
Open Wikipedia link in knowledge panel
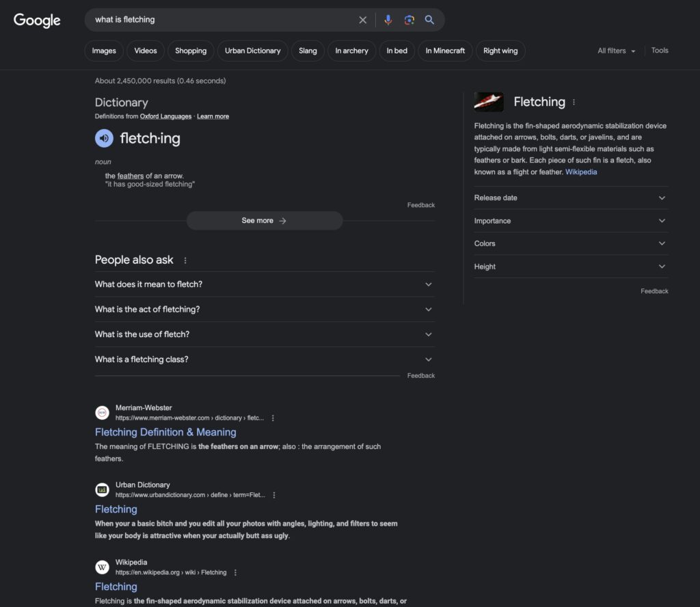coord(581,172)
